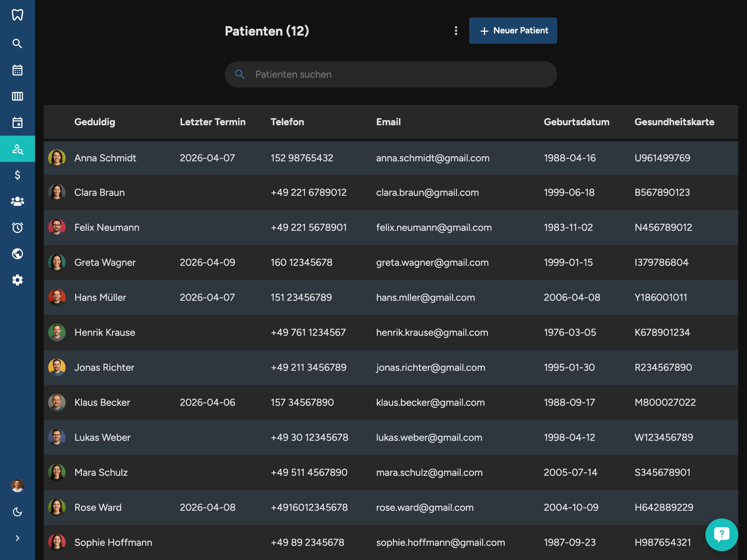The width and height of the screenshot is (747, 560).
Task: Expand the sidebar with chevron arrow
Action: click(x=17, y=538)
